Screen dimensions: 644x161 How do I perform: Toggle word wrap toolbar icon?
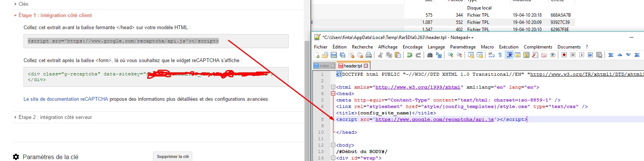pyautogui.click(x=491, y=55)
